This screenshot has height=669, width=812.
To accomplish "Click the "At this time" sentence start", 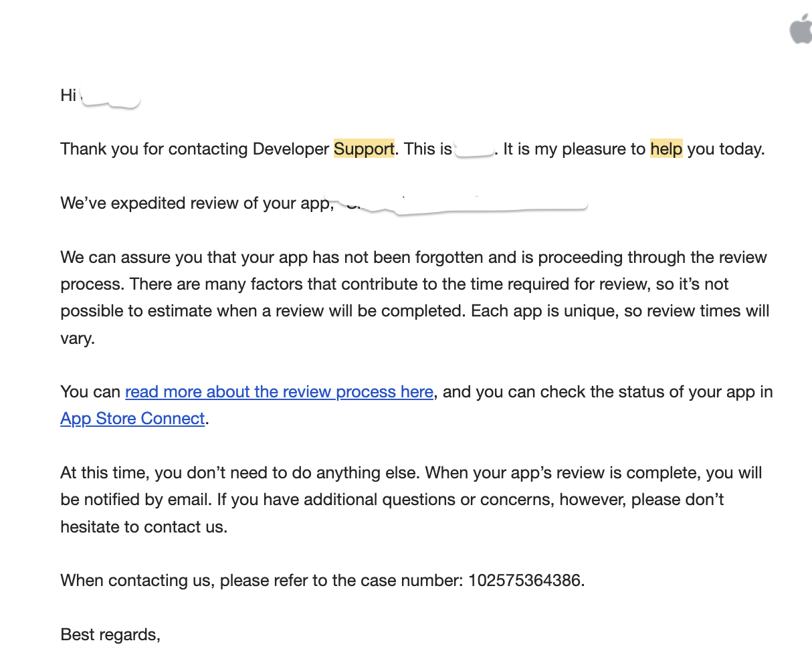I will 105,473.
